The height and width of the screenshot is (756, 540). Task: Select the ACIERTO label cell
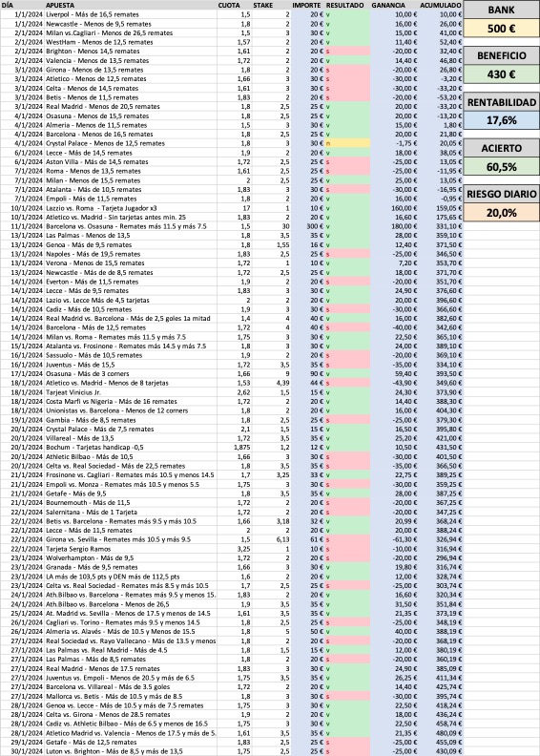pyautogui.click(x=501, y=148)
